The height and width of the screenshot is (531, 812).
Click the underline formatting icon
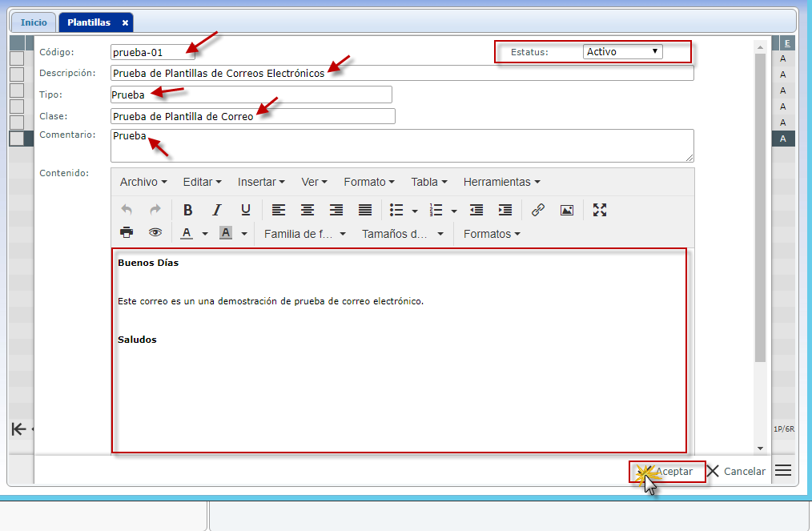[x=246, y=210]
